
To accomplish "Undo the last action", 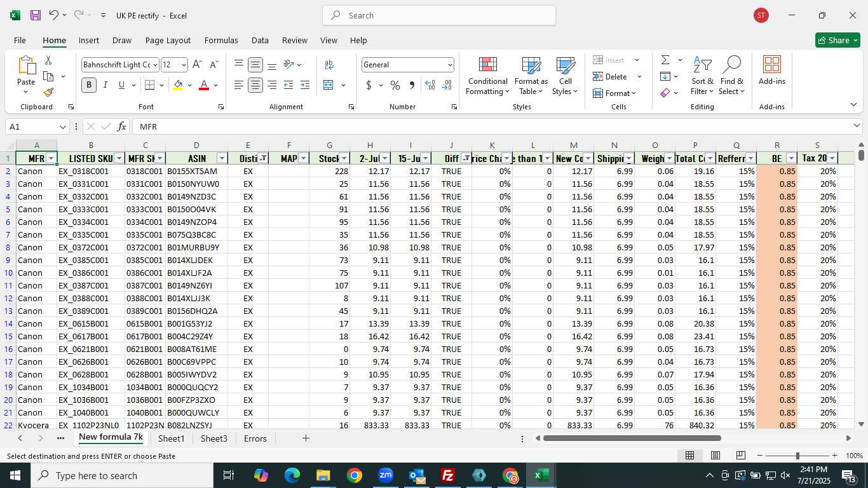I will (54, 15).
